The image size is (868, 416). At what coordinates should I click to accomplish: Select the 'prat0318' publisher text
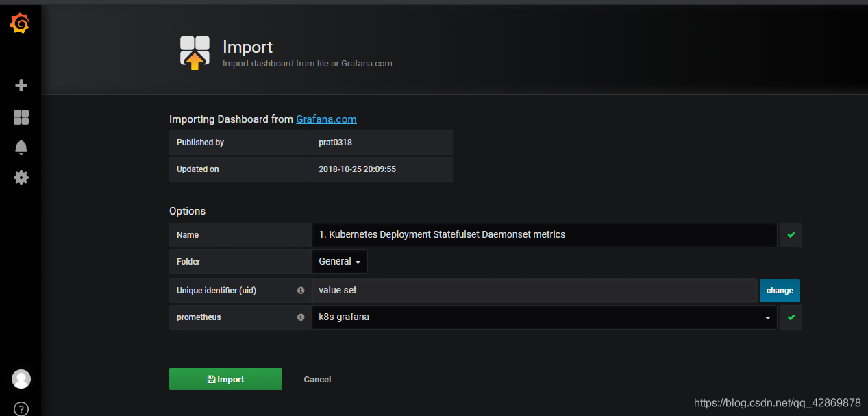[336, 143]
